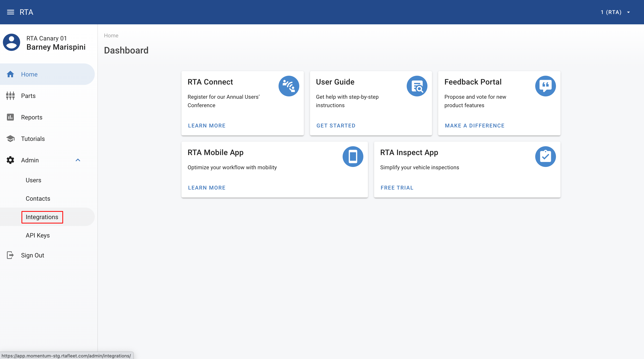Click the Feedback Portal quote bubble icon
The width and height of the screenshot is (644, 359).
(x=545, y=86)
